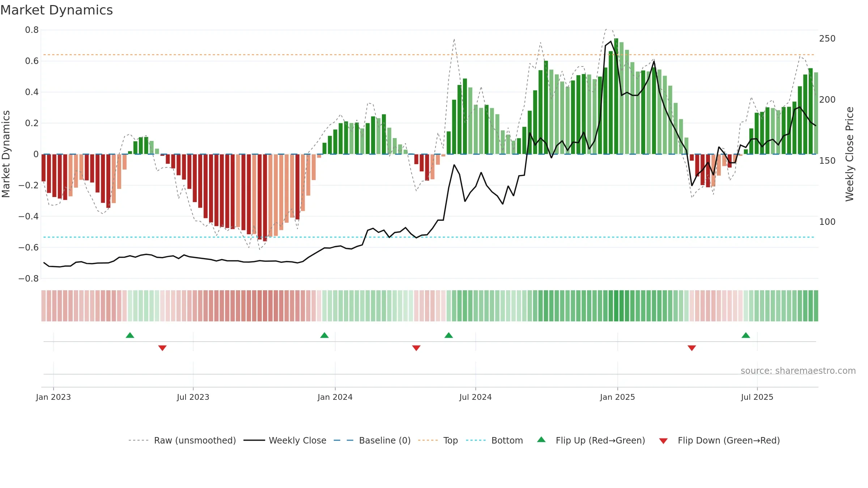Click the 250 right-axis tick label
Viewport: 868px width, 488px height.
(827, 39)
